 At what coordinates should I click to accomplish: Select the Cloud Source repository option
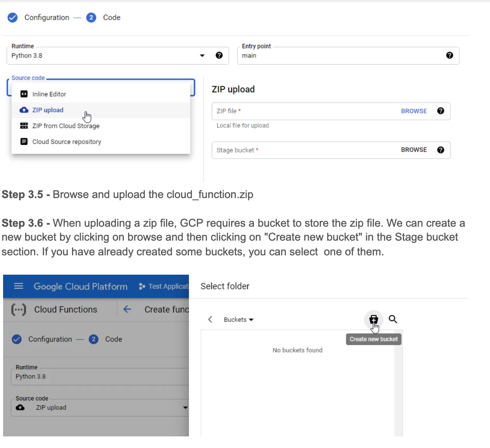point(66,142)
